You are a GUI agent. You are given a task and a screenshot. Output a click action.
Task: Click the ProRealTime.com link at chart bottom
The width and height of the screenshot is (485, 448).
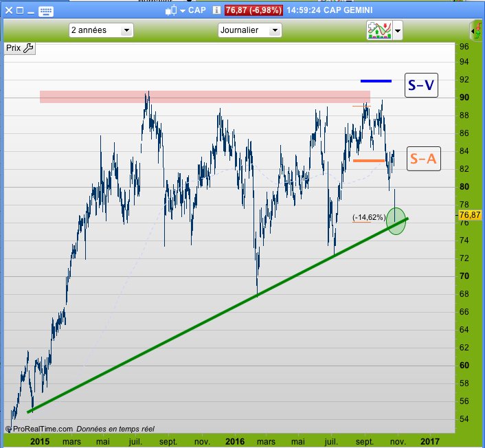tap(43, 429)
